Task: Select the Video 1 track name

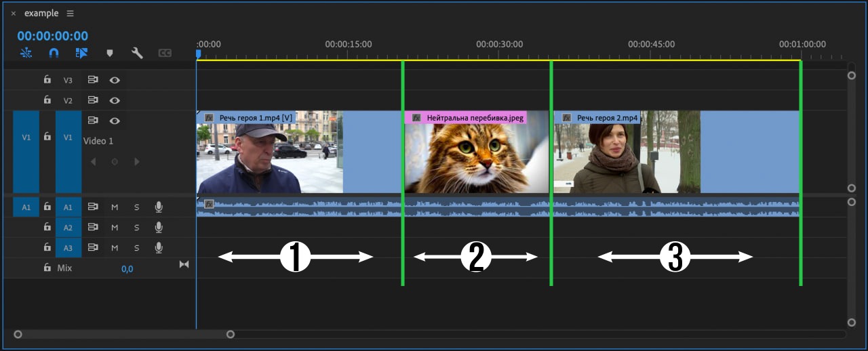Action: click(x=98, y=141)
